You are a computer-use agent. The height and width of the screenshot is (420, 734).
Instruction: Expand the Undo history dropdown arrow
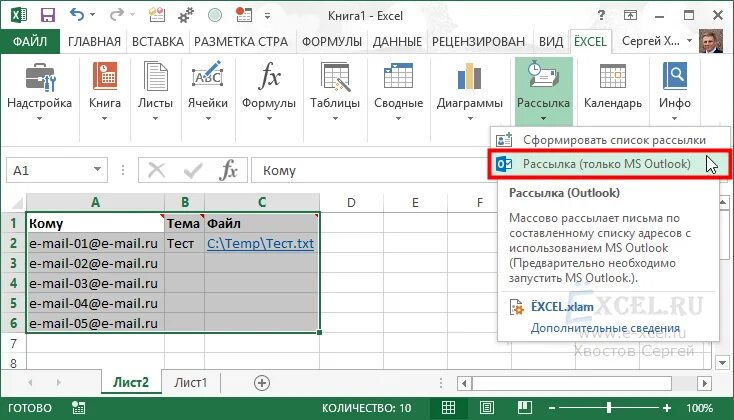coord(92,15)
